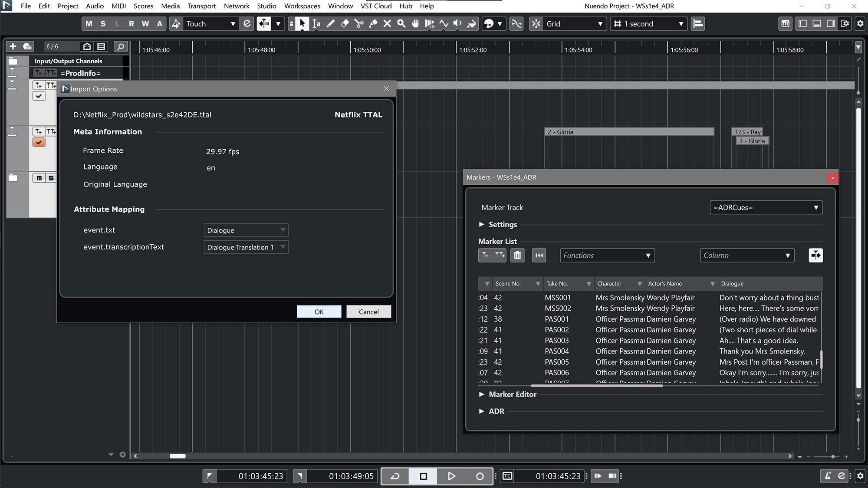Open the Color palette tool
This screenshot has width=868, height=488.
(x=489, y=24)
